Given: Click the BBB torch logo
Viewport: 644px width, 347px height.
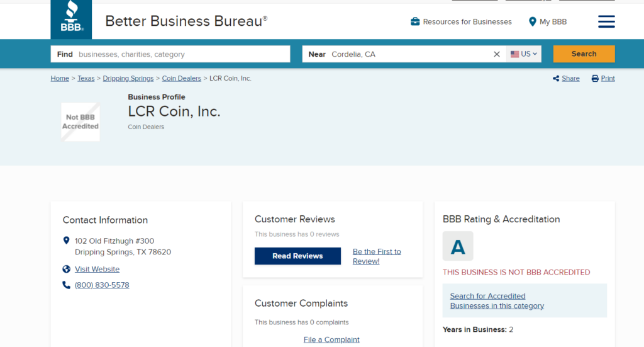Looking at the screenshot, I should (72, 18).
